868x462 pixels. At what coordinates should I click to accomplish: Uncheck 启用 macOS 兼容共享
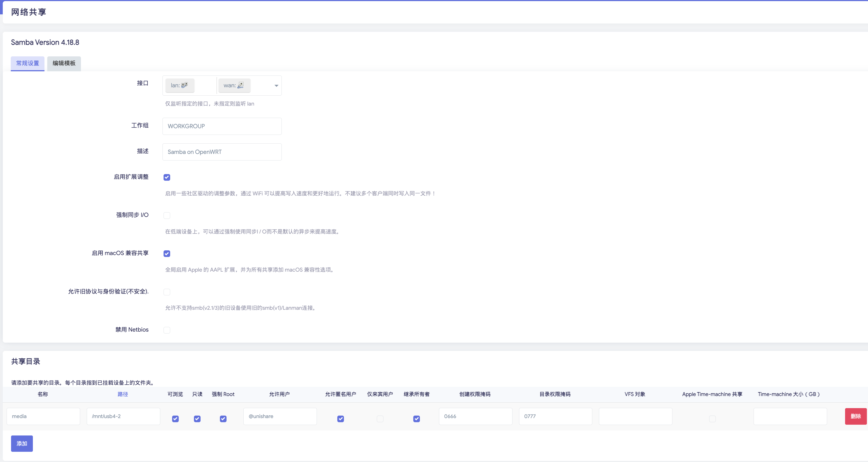point(167,253)
